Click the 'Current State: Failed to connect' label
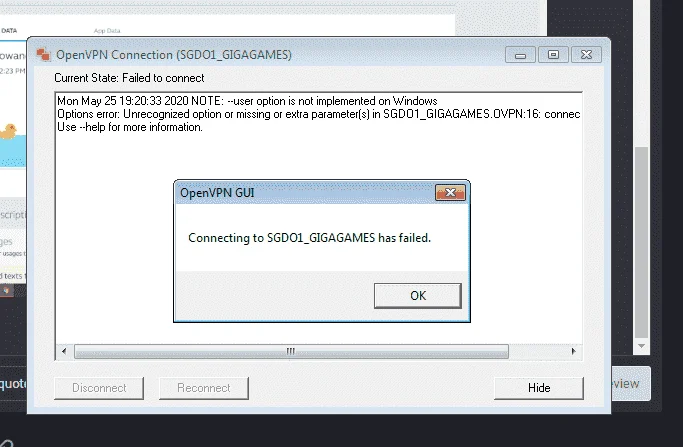The width and height of the screenshot is (683, 447). coord(129,78)
